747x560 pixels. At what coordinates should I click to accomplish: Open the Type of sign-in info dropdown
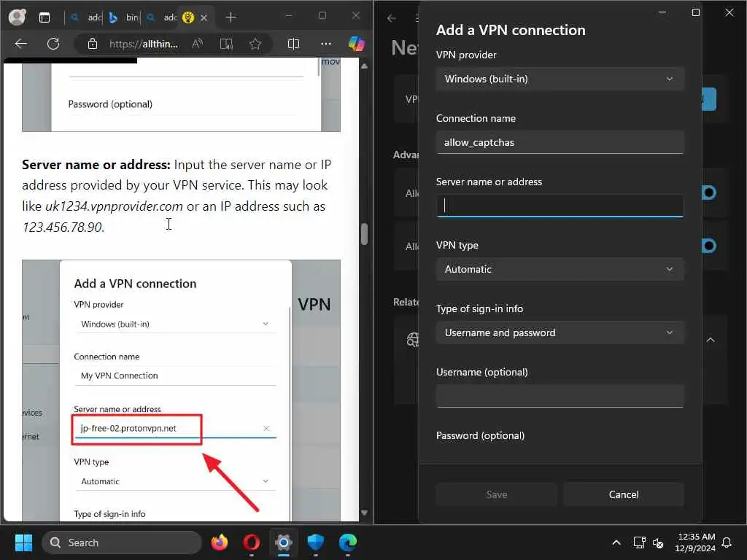(560, 332)
